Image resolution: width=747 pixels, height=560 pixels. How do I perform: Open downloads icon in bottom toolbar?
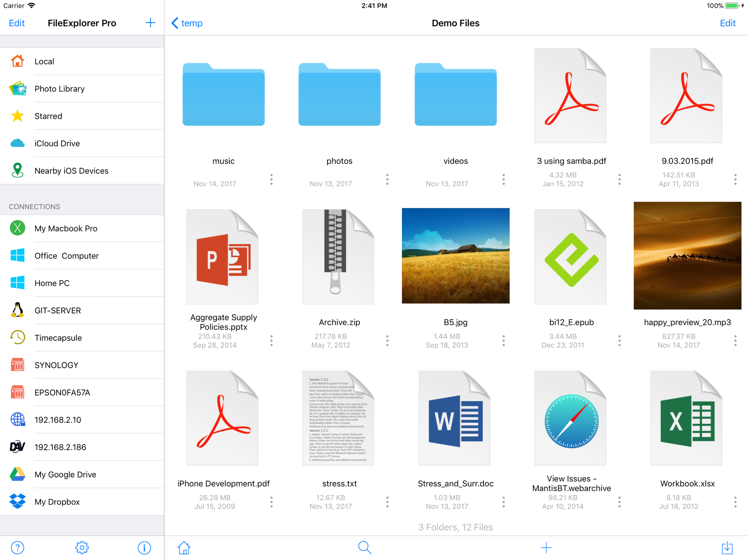[727, 548]
